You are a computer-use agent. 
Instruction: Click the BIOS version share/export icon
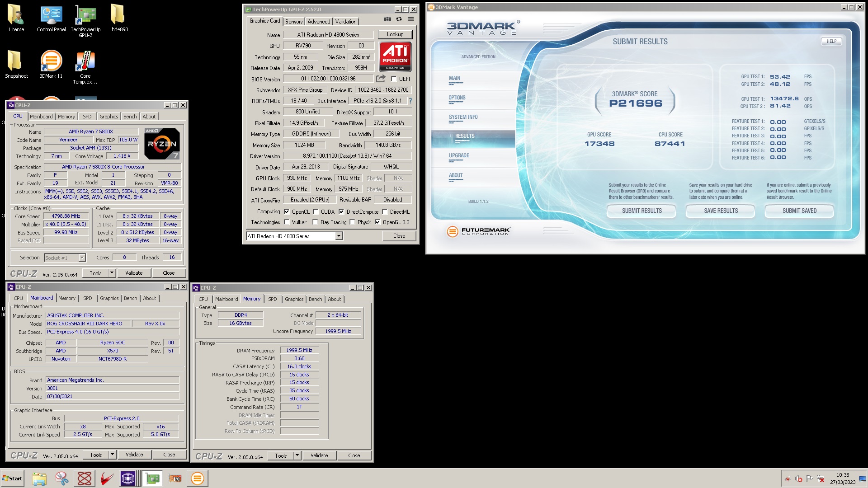(381, 79)
